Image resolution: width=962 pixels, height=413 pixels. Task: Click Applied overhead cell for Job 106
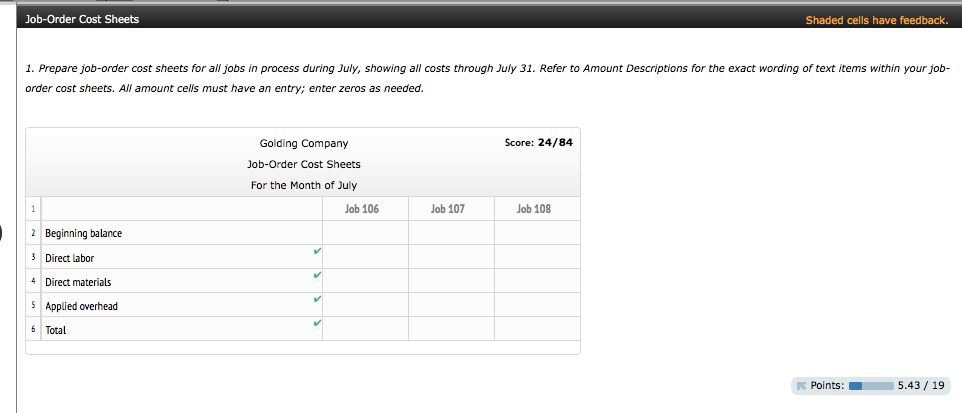click(x=364, y=305)
